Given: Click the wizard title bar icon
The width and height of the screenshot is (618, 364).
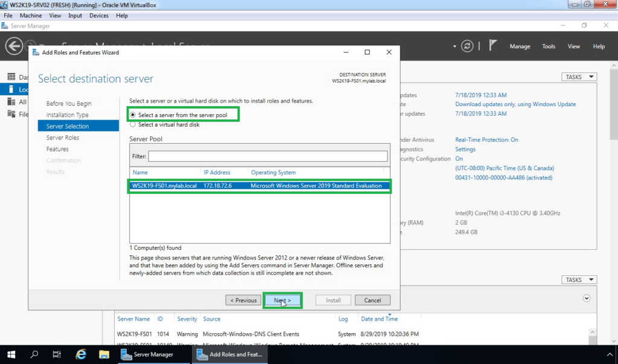Looking at the screenshot, I should click(36, 52).
